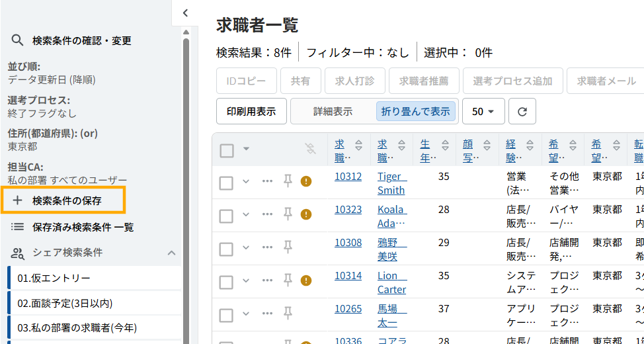This screenshot has height=344, width=644.
Task: Collapse the シェア検索条件 section
Action: pos(171,253)
